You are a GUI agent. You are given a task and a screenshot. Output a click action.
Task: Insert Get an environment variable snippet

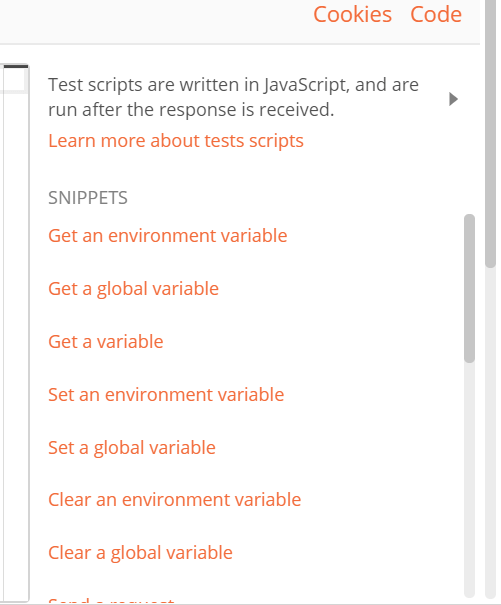click(x=168, y=236)
